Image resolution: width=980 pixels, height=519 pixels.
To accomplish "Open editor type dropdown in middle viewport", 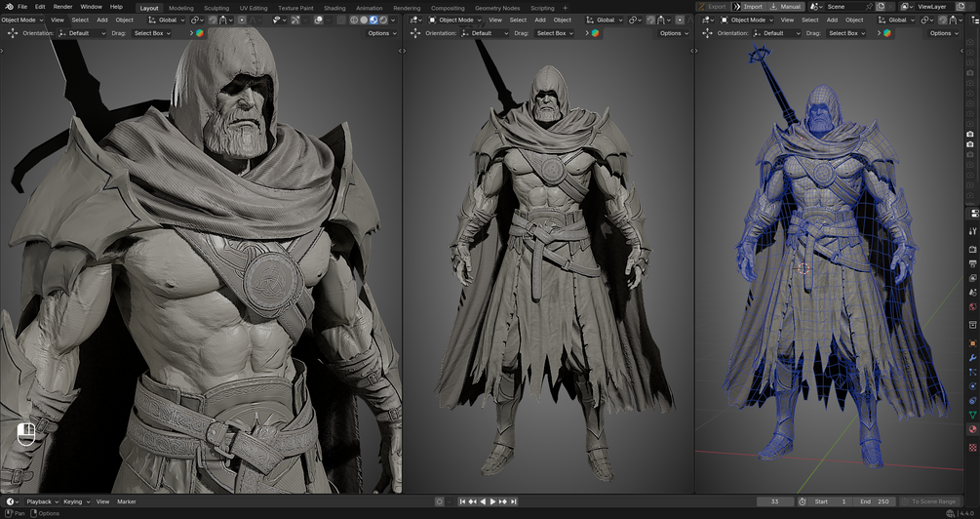I will click(x=415, y=20).
